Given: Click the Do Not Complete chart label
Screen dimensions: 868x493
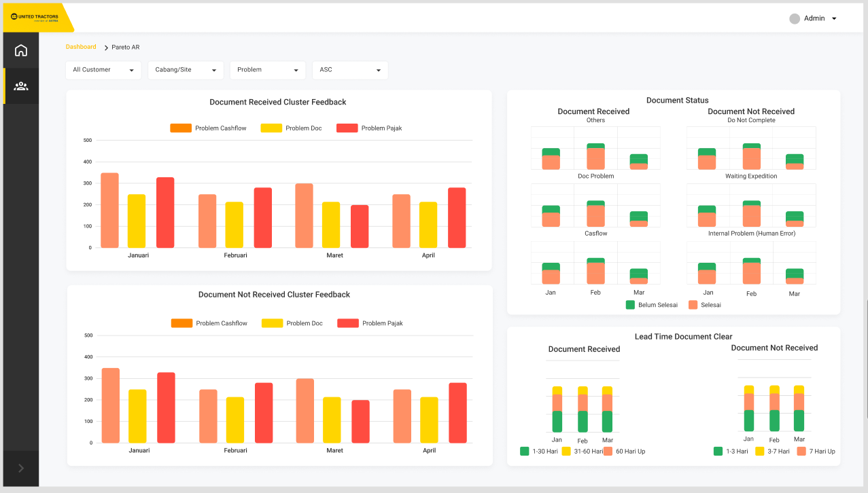Looking at the screenshot, I should [751, 120].
